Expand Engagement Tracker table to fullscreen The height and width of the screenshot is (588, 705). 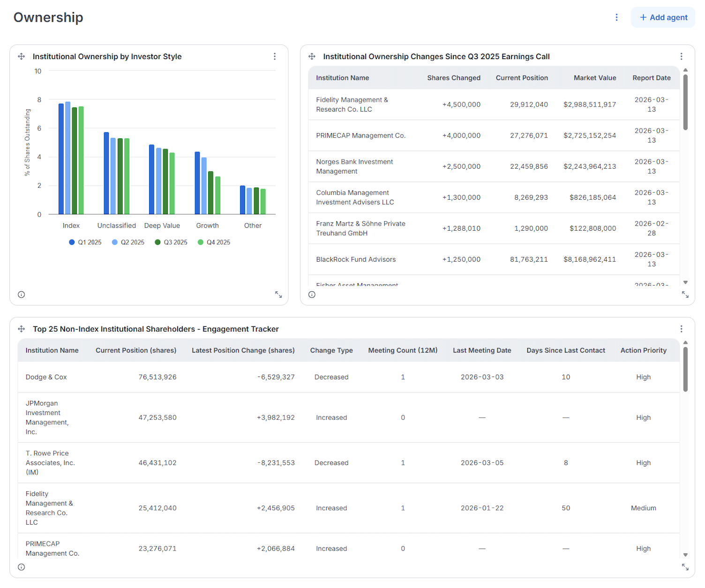(685, 567)
